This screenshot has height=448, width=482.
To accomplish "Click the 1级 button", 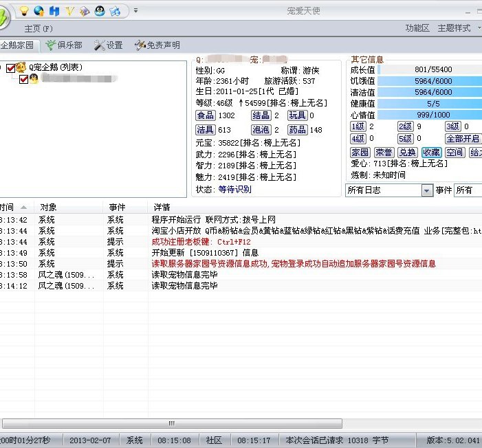I will point(358,126).
